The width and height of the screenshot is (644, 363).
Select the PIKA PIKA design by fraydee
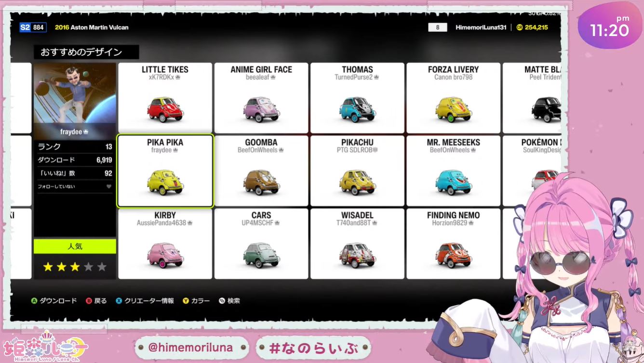(x=165, y=171)
